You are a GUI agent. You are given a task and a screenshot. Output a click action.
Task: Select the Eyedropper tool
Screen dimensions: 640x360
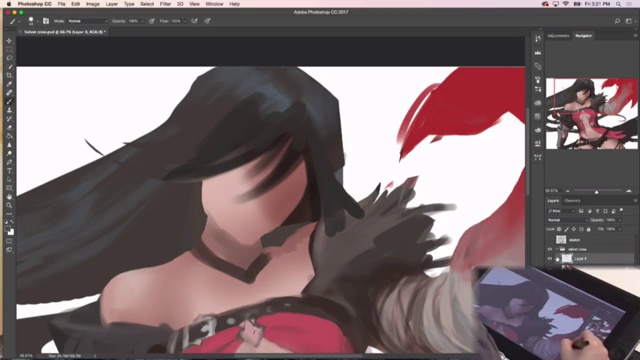pos(9,84)
